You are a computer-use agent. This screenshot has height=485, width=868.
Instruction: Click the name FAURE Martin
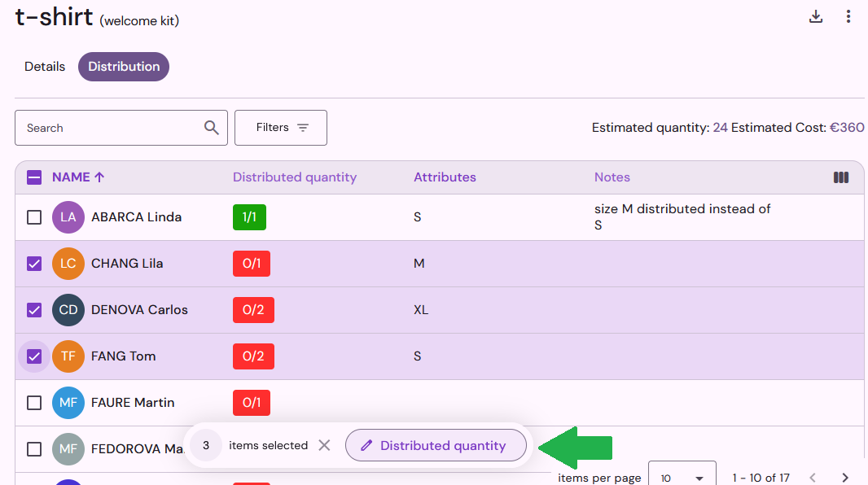point(133,403)
